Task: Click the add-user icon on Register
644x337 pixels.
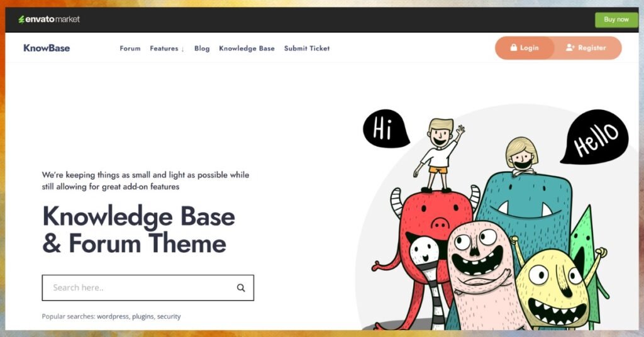Action: tap(570, 48)
